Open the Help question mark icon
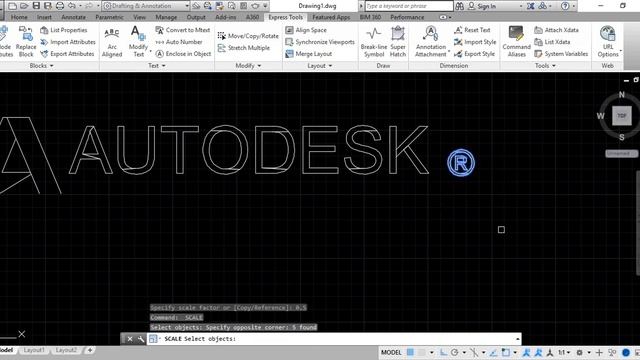 point(565,6)
